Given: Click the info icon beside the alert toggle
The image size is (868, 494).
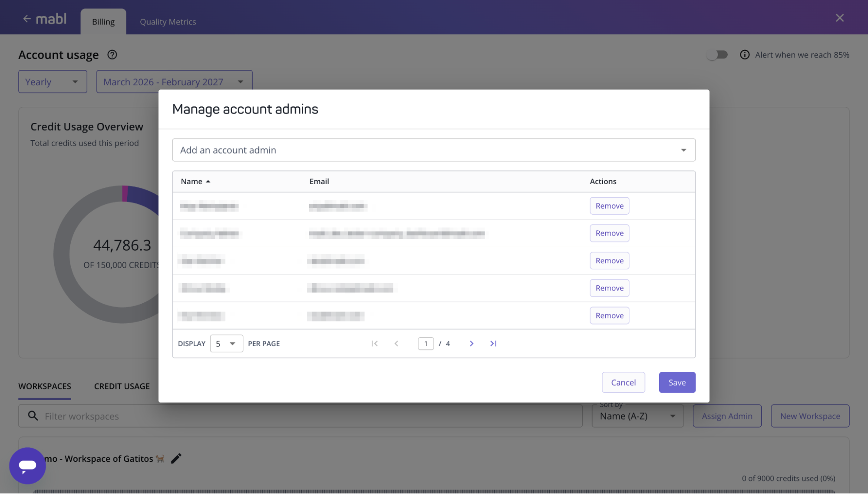Looking at the screenshot, I should coord(745,54).
